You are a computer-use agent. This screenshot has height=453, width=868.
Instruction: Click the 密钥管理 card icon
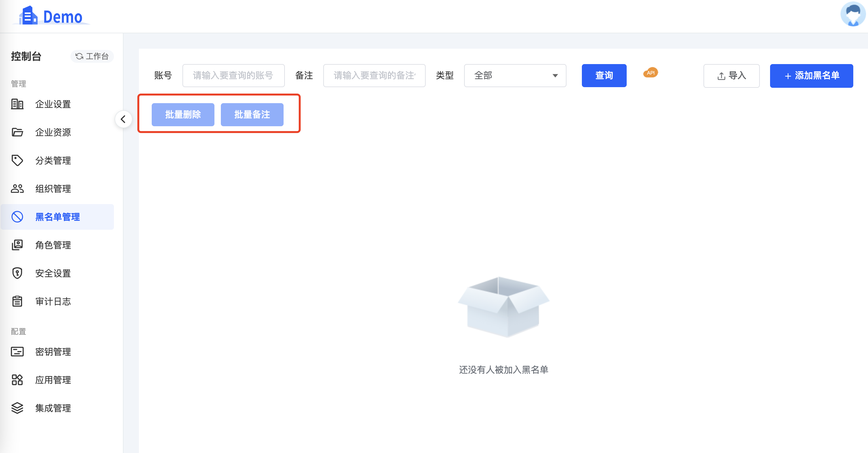coord(17,351)
